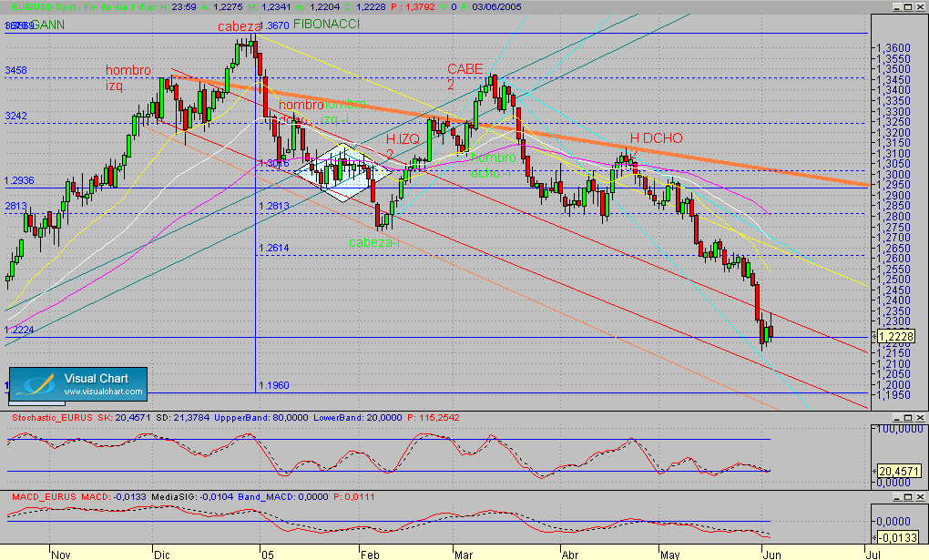The image size is (929, 560).
Task: Click the Nov label on the time axis
Action: tap(61, 555)
